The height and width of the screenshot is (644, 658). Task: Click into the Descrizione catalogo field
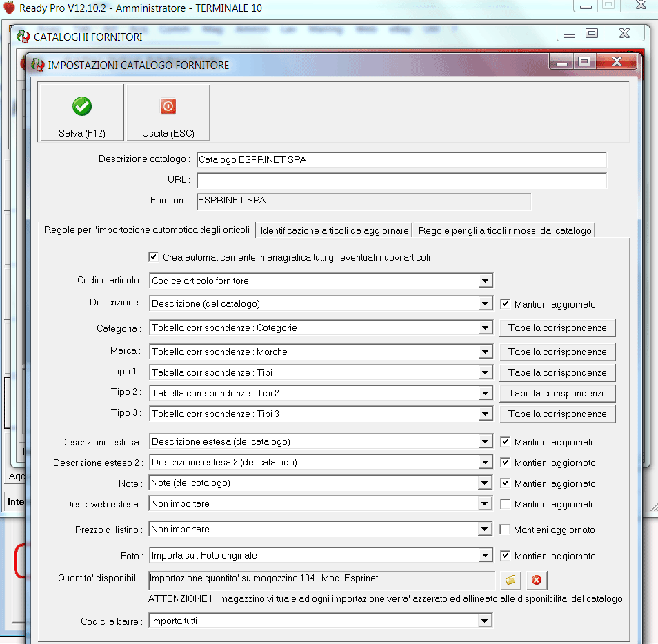tap(401, 159)
